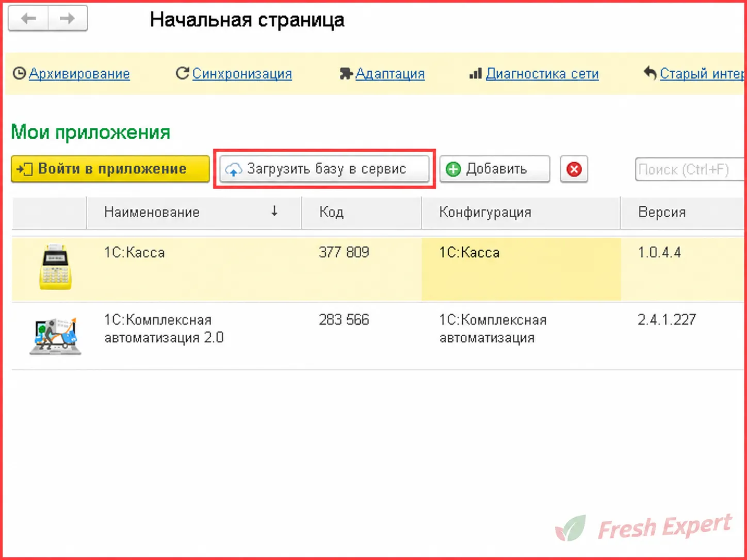Viewport: 747px width, 560px height.
Task: Go forward with the right arrow button
Action: coord(68,19)
